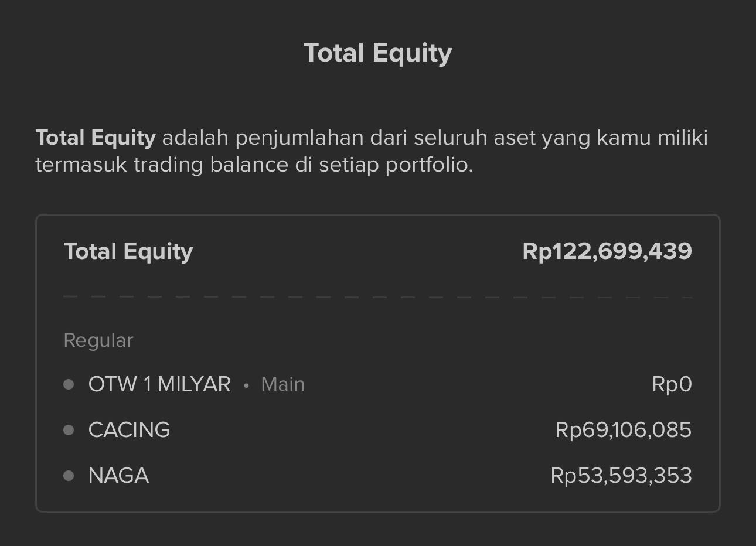Click the Total Equity page title
The height and width of the screenshot is (546, 756).
(378, 53)
